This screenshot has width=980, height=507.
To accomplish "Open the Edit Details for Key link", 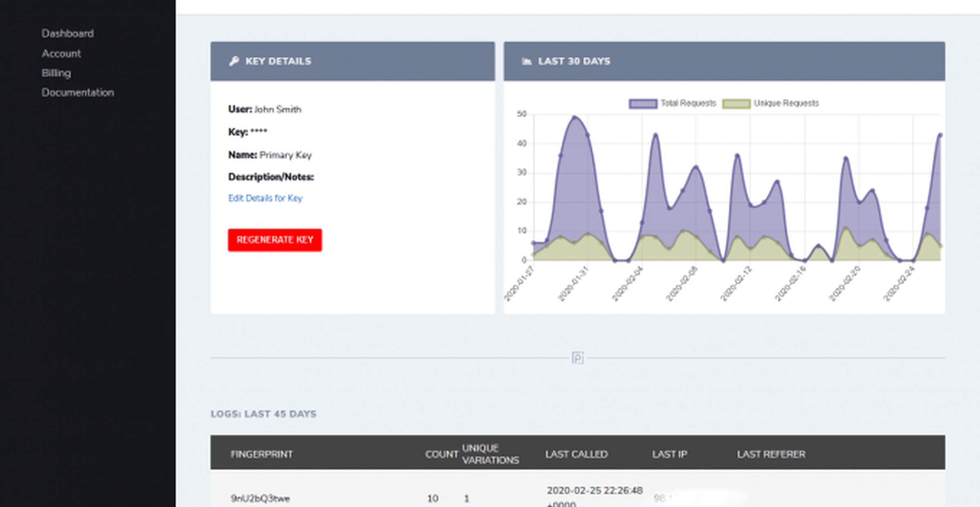I will click(x=265, y=198).
